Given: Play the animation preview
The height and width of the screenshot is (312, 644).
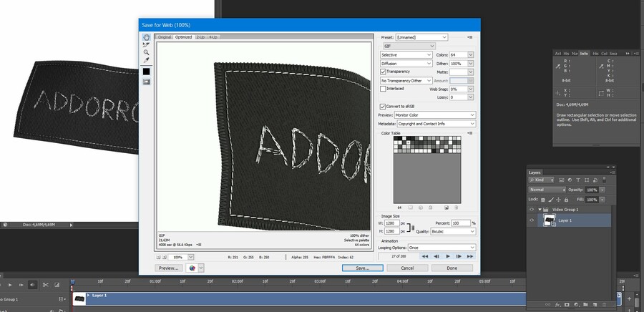Looking at the screenshot, I should tap(448, 255).
